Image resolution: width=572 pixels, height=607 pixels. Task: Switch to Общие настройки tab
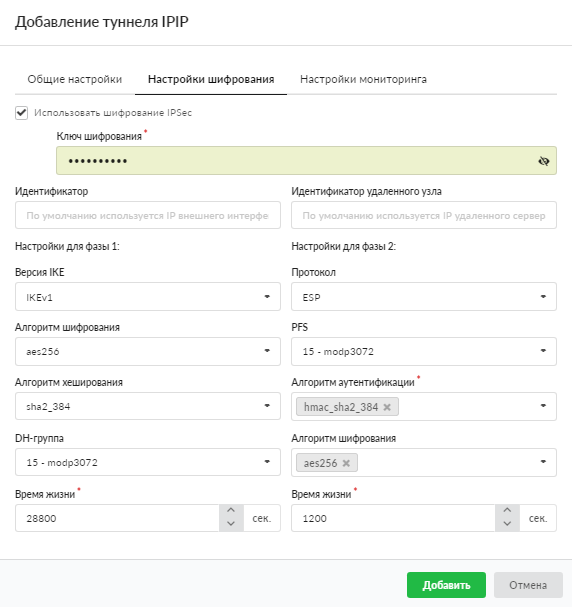(x=75, y=79)
